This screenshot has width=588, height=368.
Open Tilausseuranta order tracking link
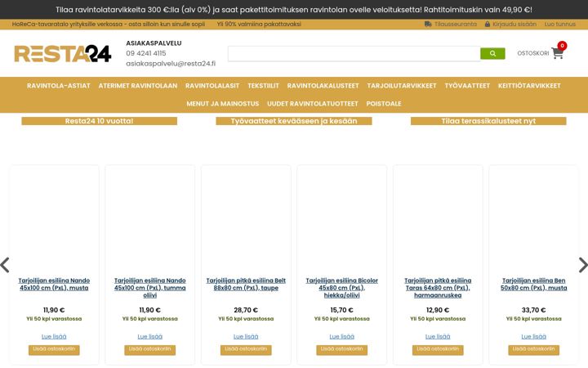coord(455,24)
